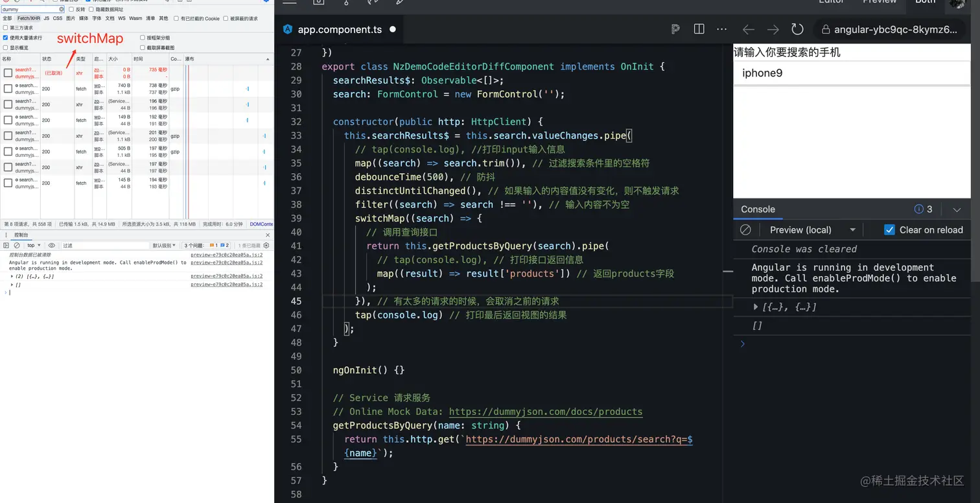Expand the (2) [{…}, {…}] log entry
This screenshot has width=980, height=503.
[12, 276]
